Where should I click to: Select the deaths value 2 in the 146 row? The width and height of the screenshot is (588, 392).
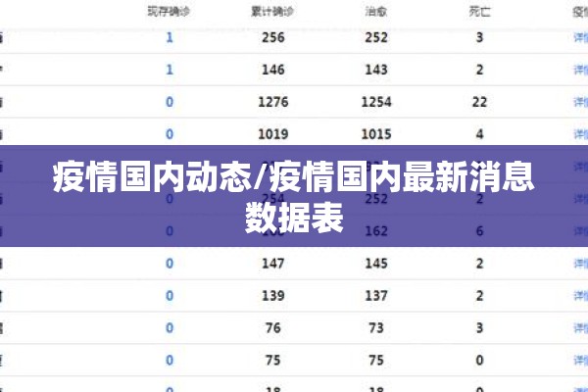[479, 70]
